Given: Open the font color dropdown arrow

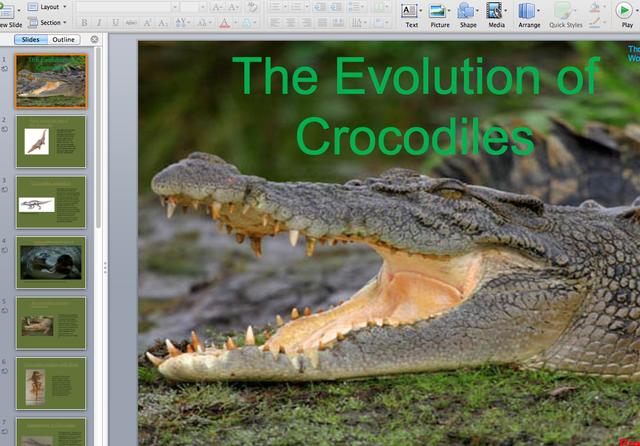Looking at the screenshot, I should click(236, 22).
